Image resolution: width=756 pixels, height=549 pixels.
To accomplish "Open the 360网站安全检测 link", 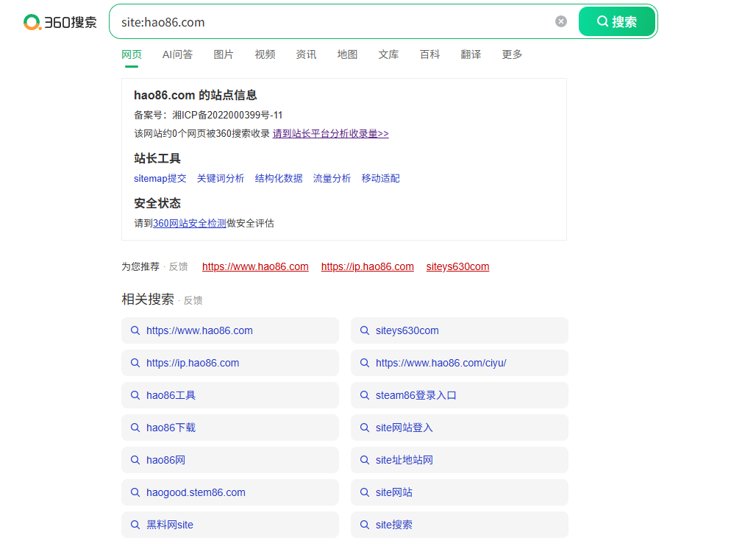I will click(190, 224).
